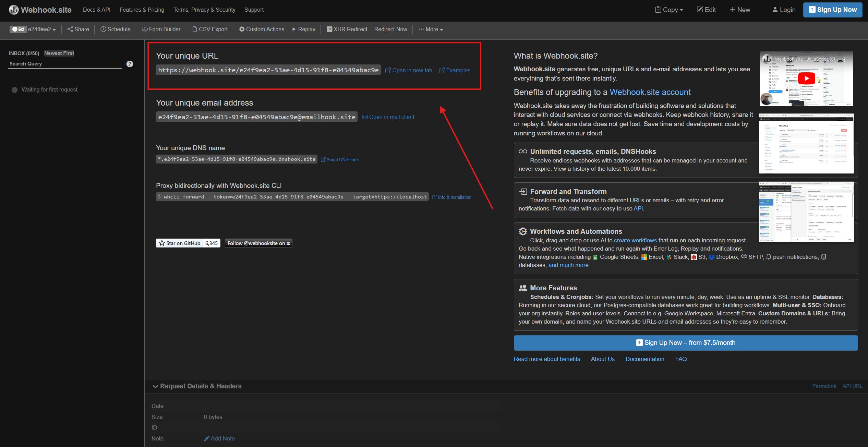This screenshot has height=447, width=868.
Task: Open the XHR Redirect tool
Action: pos(347,29)
